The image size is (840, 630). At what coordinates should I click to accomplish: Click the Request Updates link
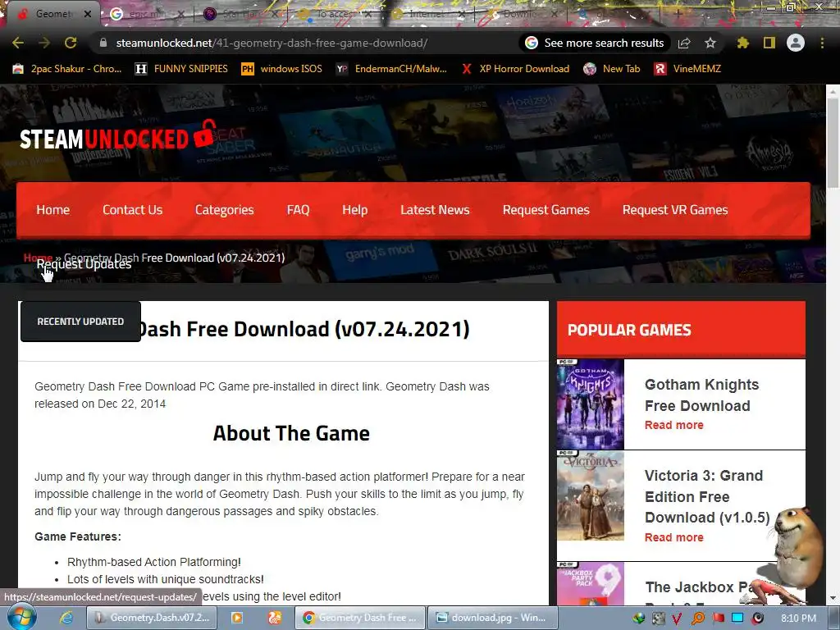84,264
